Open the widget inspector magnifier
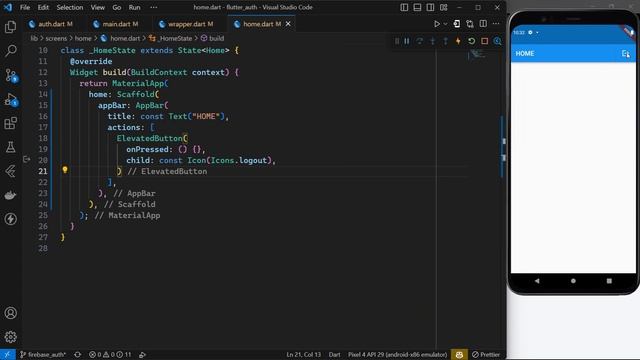640x360 pixels. coord(498,41)
